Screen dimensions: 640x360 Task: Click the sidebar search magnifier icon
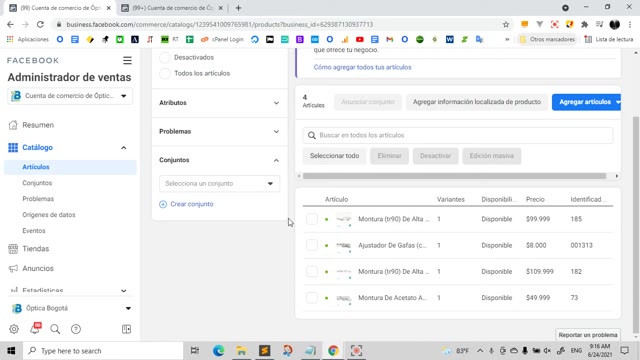coord(55,329)
